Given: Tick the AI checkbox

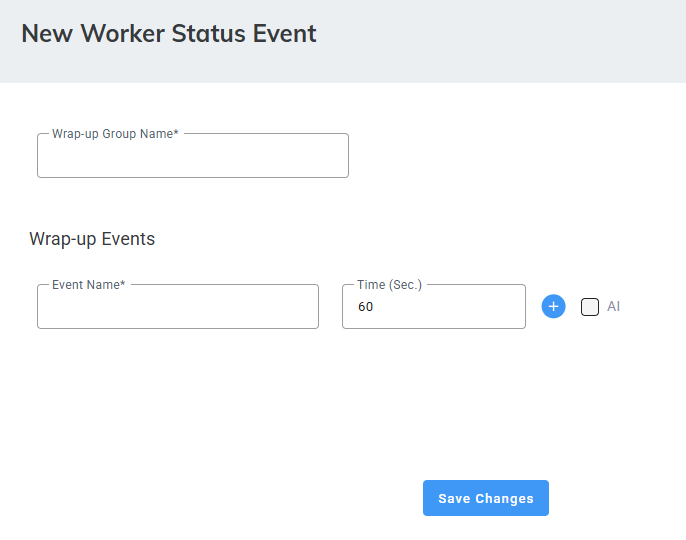Looking at the screenshot, I should coord(590,307).
